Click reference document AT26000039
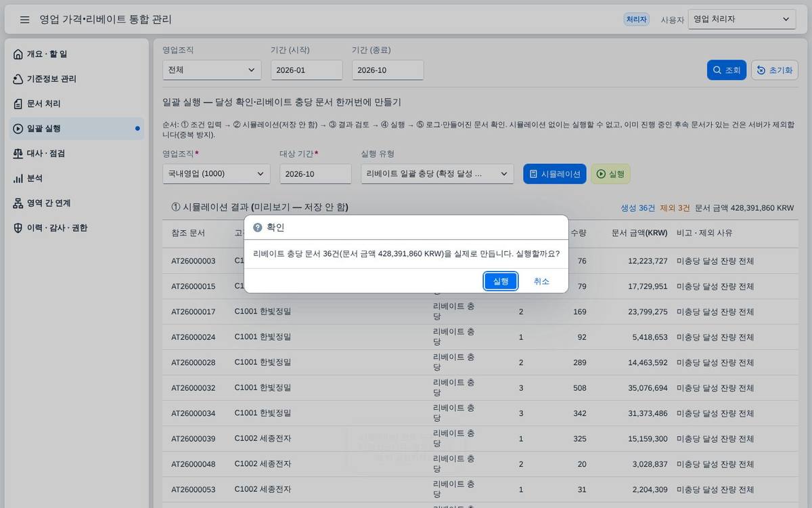 click(194, 439)
